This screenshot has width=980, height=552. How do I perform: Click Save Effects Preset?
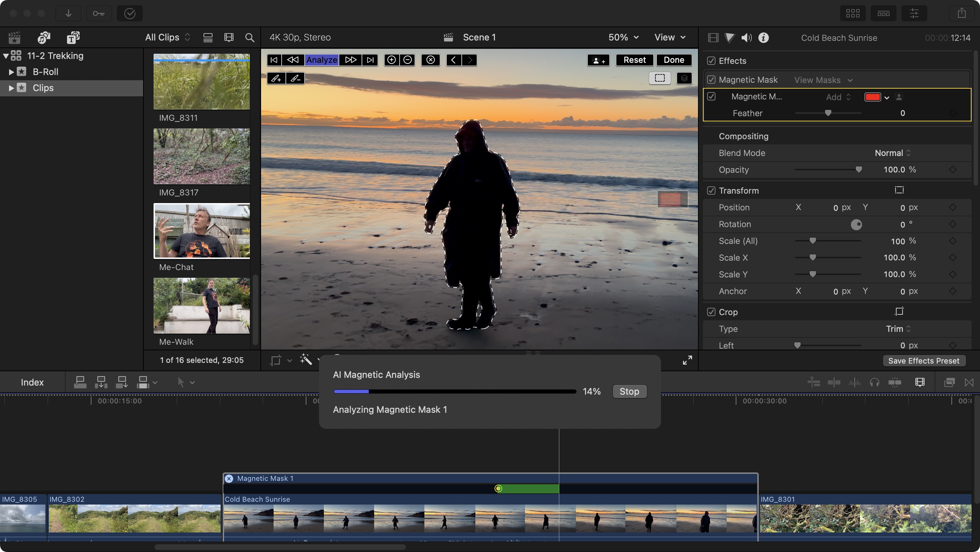(x=924, y=360)
